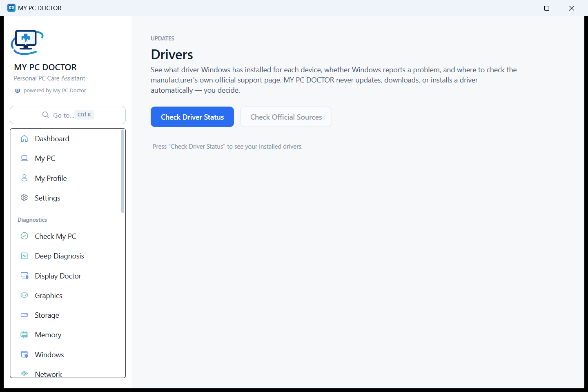Screen dimensions: 588x392
Task: Open the Windows diagnostics icon
Action: click(x=24, y=354)
